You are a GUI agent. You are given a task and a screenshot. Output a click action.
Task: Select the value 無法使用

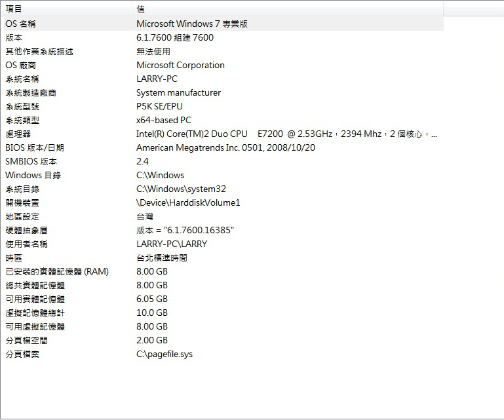[x=153, y=51]
